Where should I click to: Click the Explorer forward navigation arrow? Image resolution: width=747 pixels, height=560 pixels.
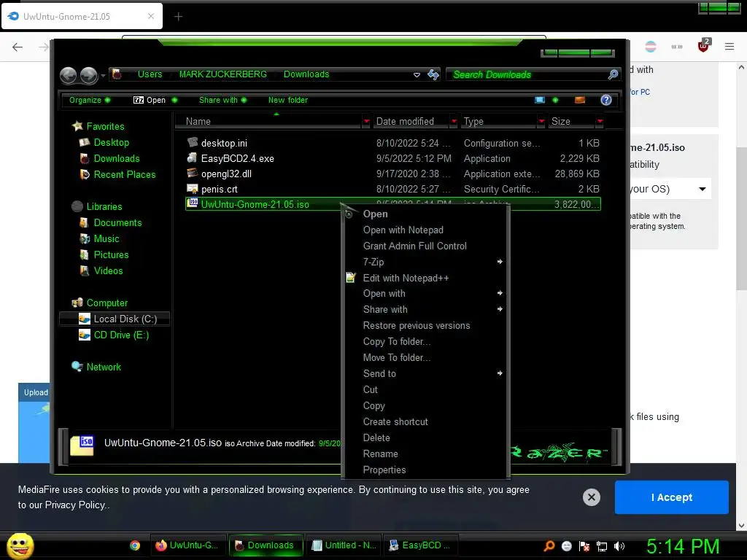88,75
